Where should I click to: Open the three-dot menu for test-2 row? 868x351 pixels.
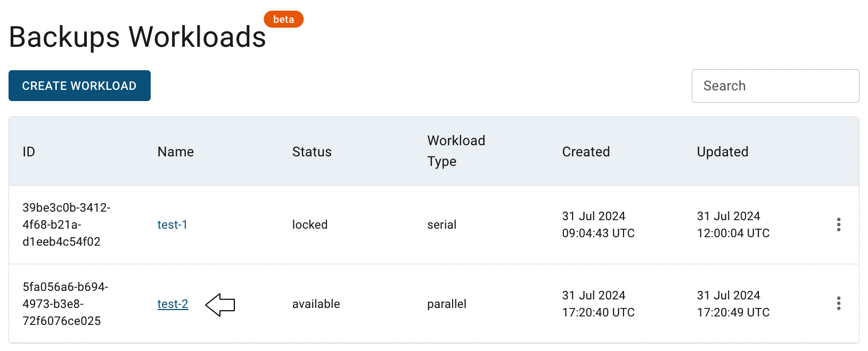[838, 304]
